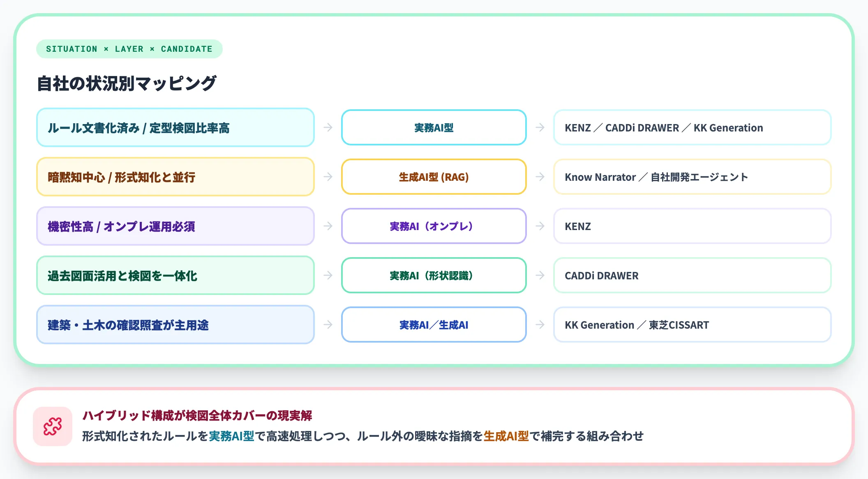Click the teal 実務AI型 word in the bottom sentence
This screenshot has width=868, height=479.
click(x=231, y=436)
